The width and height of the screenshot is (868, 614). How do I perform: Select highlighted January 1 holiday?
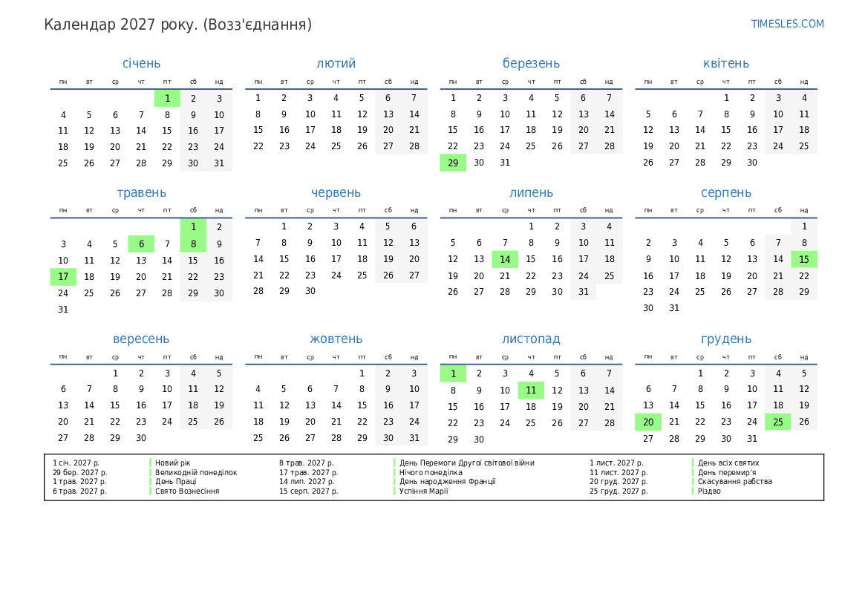coord(167,98)
